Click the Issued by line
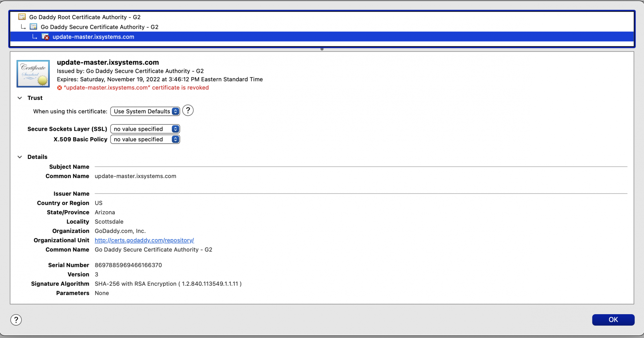This screenshot has width=644, height=338. (x=130, y=71)
